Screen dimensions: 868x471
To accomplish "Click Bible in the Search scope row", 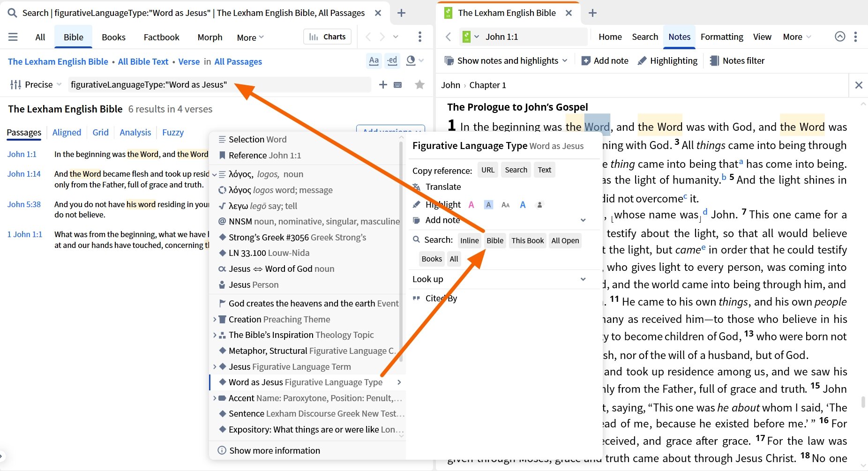I will click(x=495, y=240).
